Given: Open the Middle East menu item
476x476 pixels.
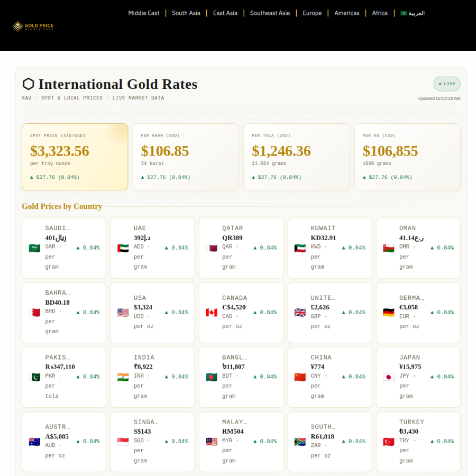Looking at the screenshot, I should (143, 13).
